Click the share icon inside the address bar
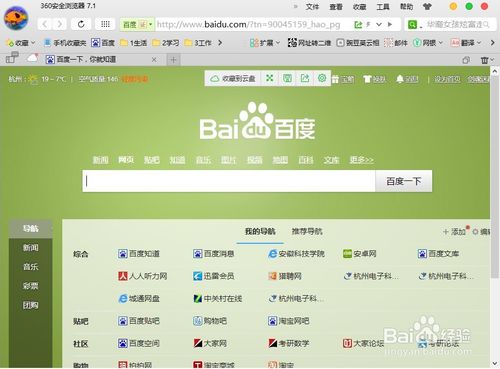The height and width of the screenshot is (369, 500). point(358,25)
